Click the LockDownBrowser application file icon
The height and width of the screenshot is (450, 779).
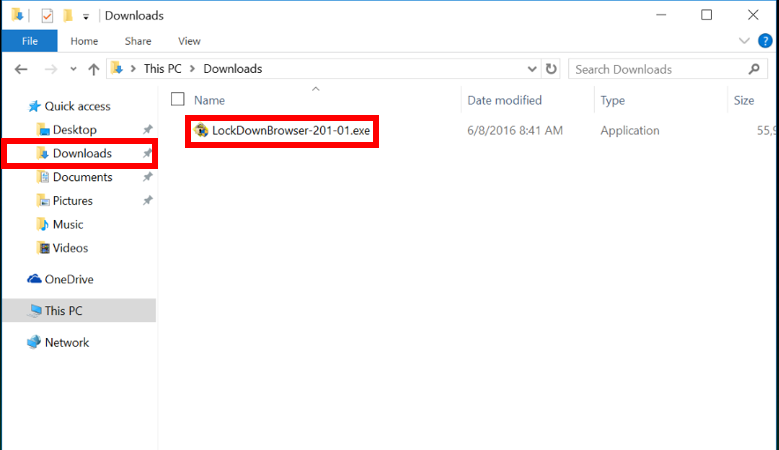(x=201, y=131)
